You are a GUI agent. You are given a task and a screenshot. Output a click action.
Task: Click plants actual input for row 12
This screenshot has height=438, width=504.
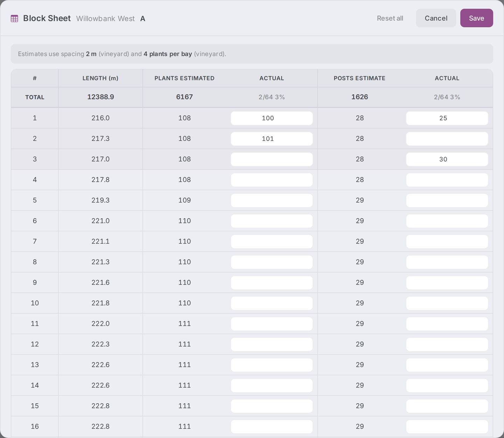pyautogui.click(x=272, y=345)
